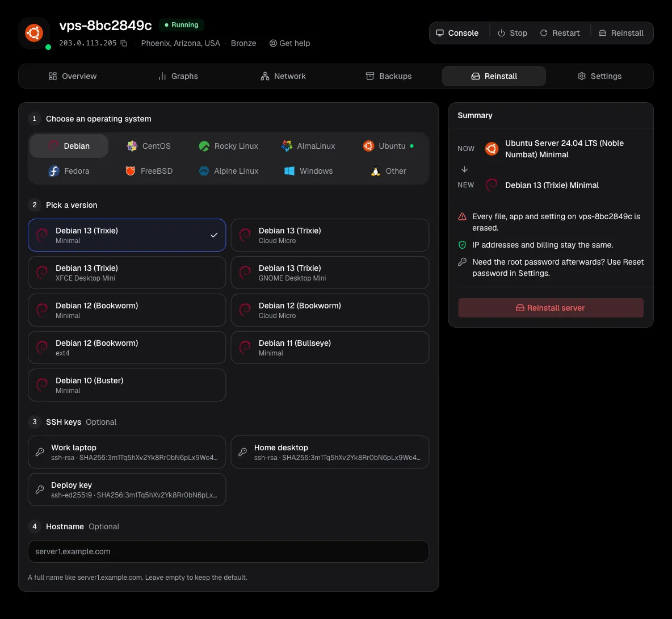
Task: Choose Debian 13 GNOME Desktop Mini
Action: 330,273
